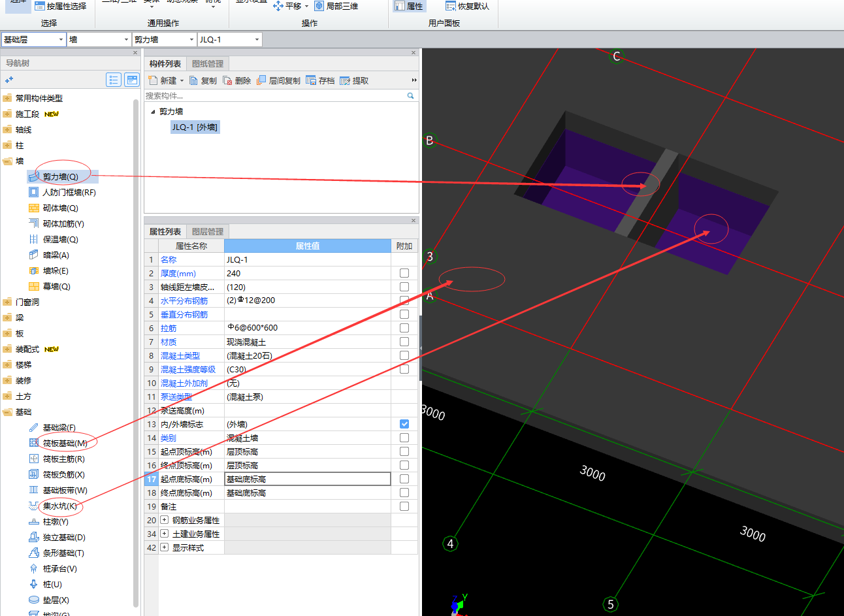
Task: Toggle 起点顶标高 attach checkbox
Action: 404,451
